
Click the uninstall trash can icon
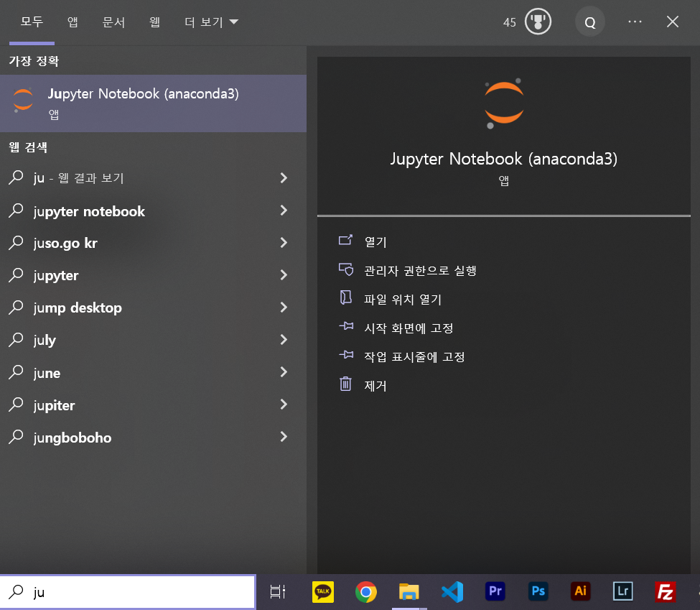point(345,384)
